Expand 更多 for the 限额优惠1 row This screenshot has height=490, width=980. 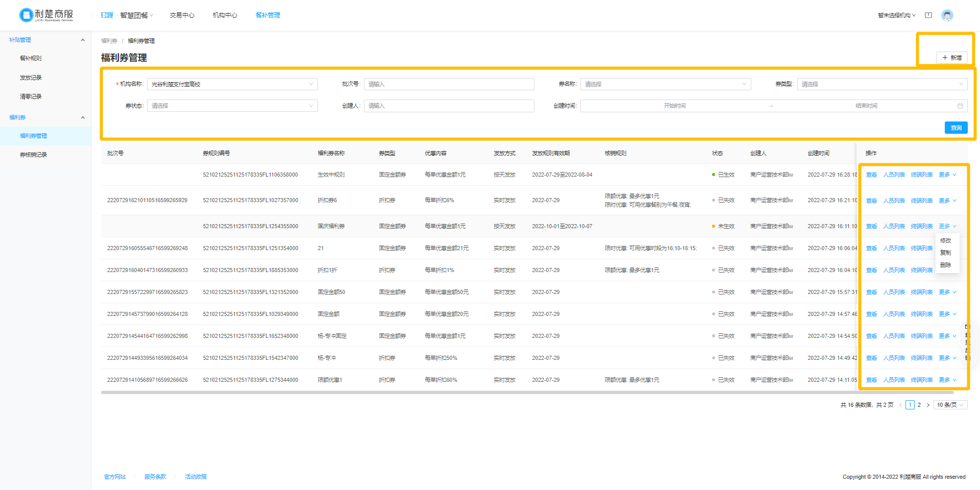click(x=947, y=380)
